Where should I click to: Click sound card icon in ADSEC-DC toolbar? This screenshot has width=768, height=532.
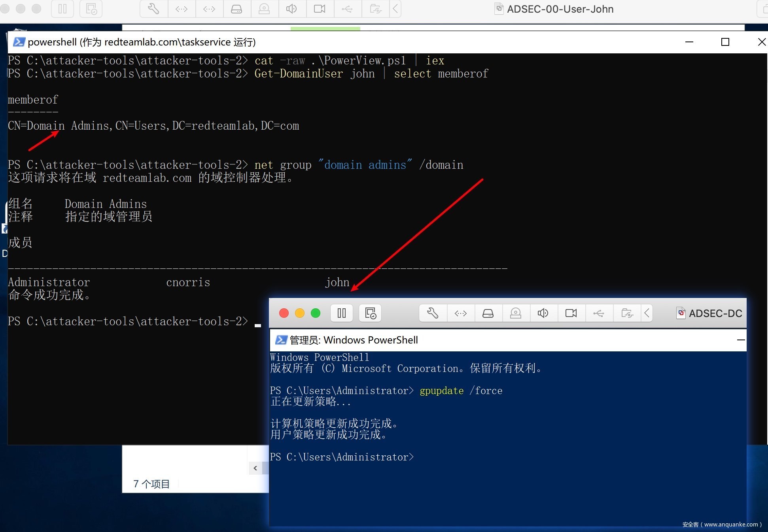(543, 313)
